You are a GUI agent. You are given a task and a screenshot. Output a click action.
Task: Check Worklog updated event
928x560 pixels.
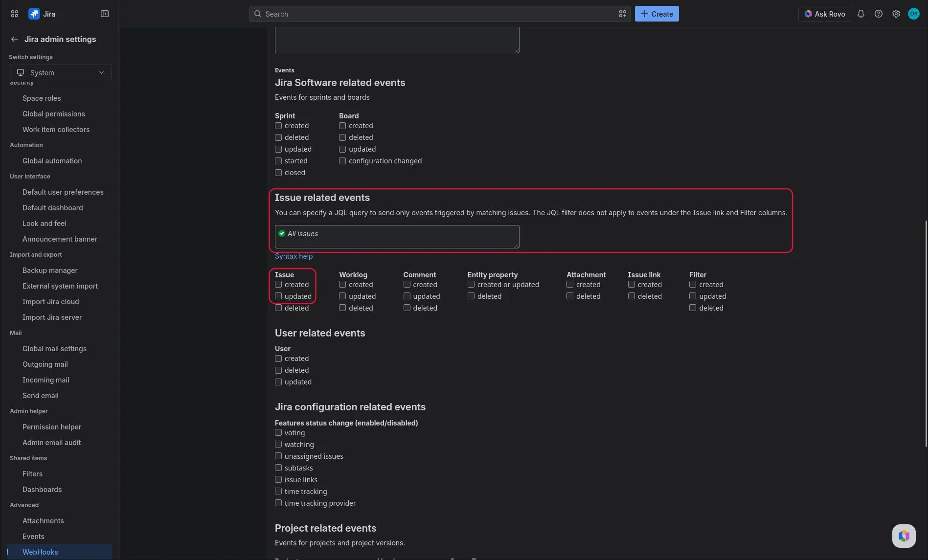[342, 296]
